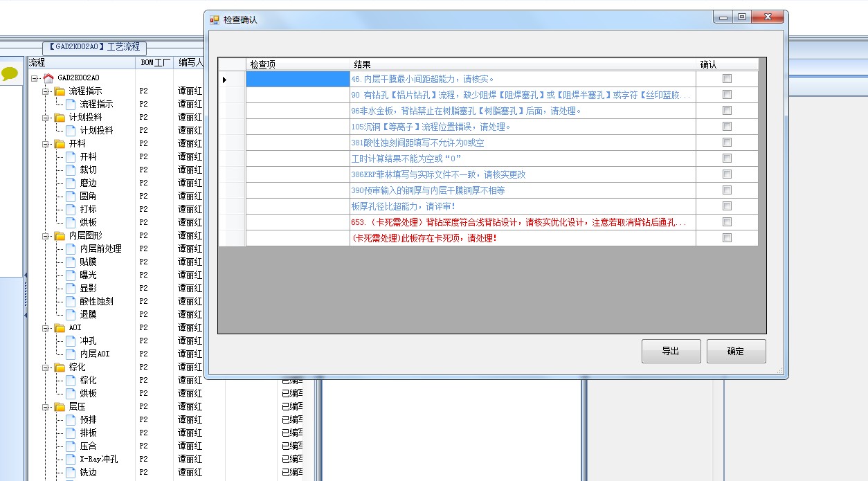This screenshot has width=868, height=481.
Task: Collapse the 棕化 folder node
Action: [46, 367]
